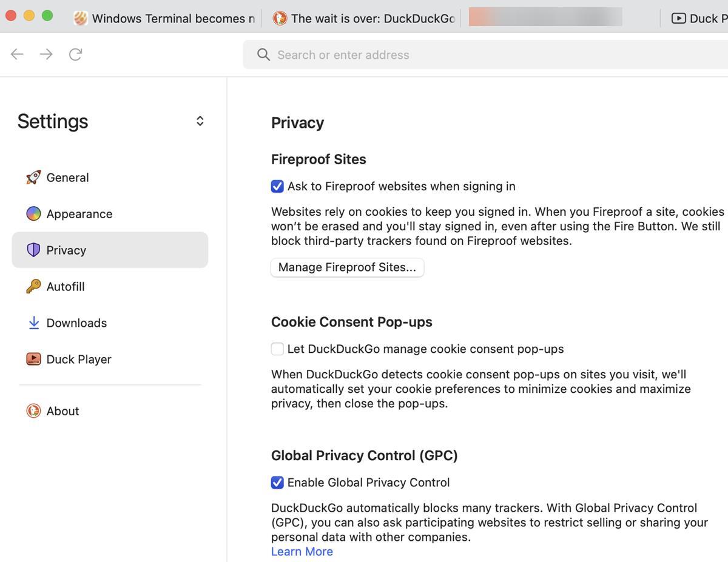Expand the Settings heading chevron
This screenshot has width=728, height=562.
(x=200, y=121)
